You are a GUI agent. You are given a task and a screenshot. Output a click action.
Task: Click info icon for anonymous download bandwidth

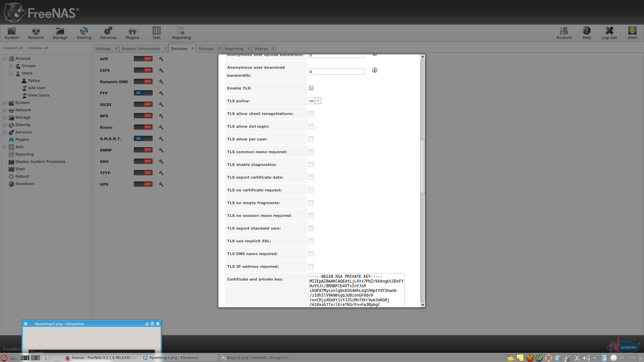[375, 70]
